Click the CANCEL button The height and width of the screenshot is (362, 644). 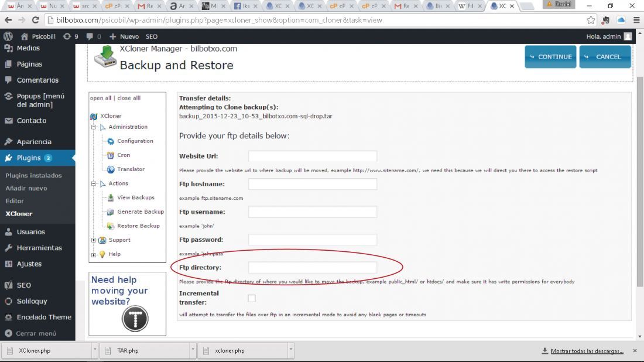(x=605, y=57)
